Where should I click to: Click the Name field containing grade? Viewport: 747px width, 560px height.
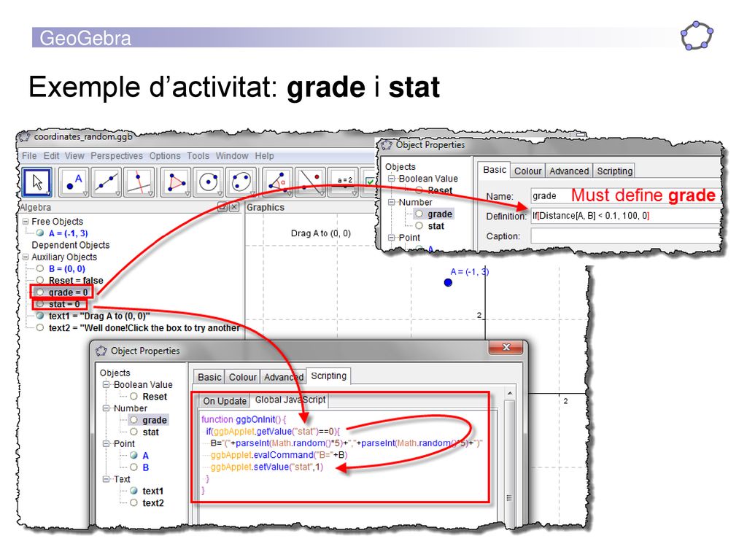[x=627, y=195]
